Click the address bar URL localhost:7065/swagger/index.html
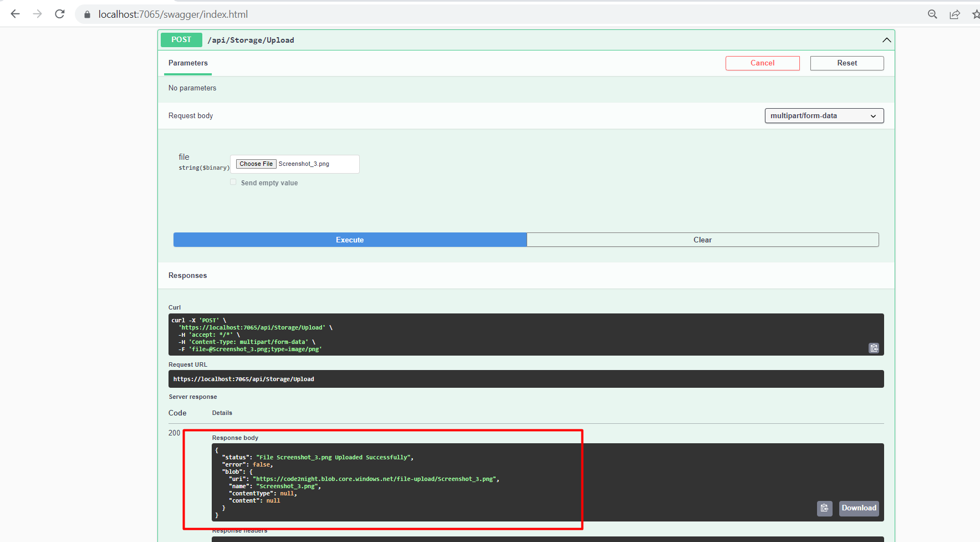This screenshot has width=980, height=542. pyautogui.click(x=173, y=14)
